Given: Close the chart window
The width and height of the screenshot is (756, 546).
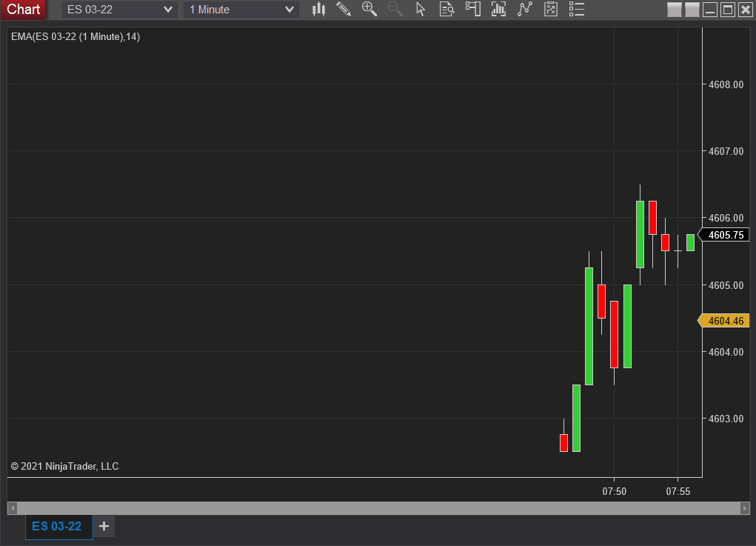Looking at the screenshot, I should click(746, 10).
